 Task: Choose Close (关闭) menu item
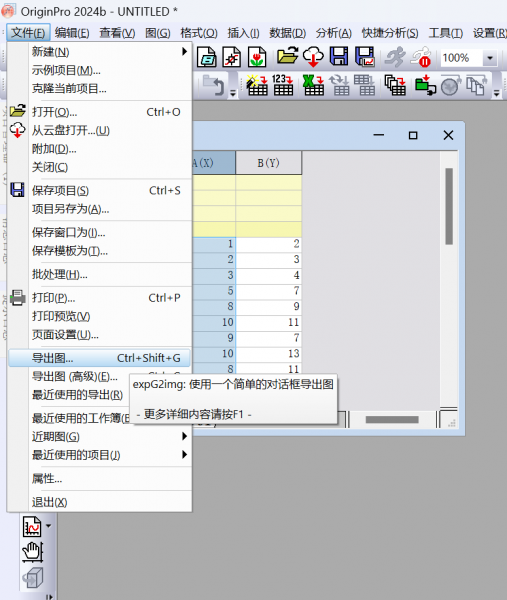pyautogui.click(x=99, y=167)
